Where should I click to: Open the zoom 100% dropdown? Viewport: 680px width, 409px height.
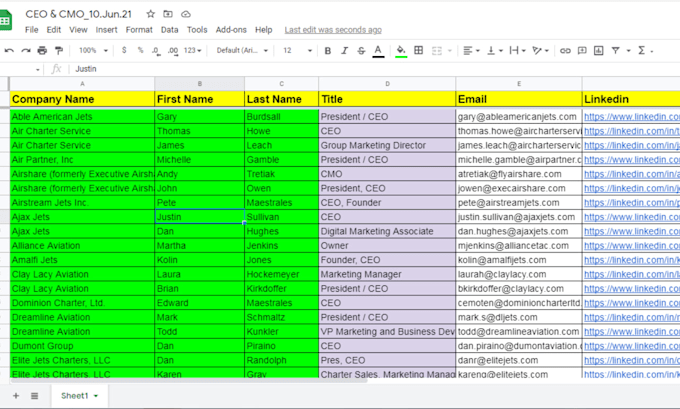point(93,50)
